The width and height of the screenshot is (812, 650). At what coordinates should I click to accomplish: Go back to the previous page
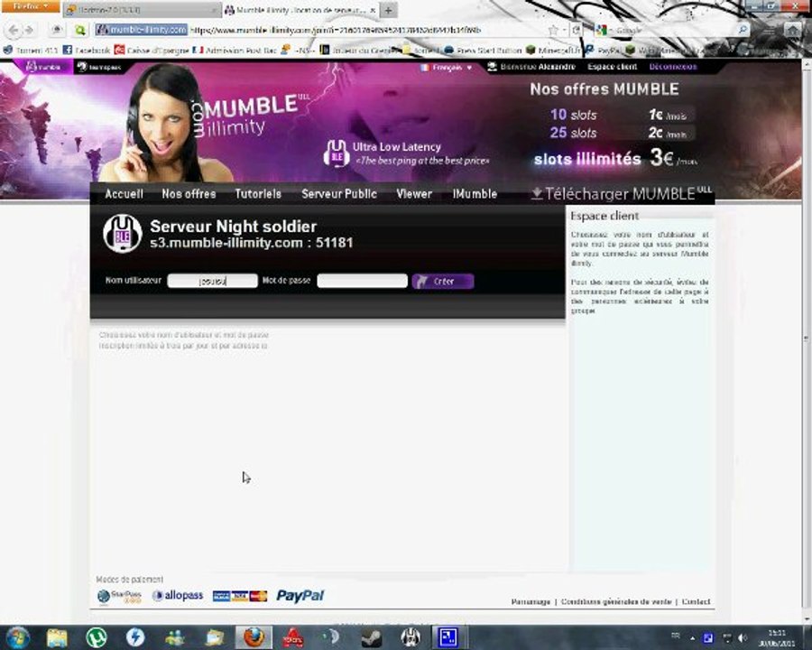(14, 30)
